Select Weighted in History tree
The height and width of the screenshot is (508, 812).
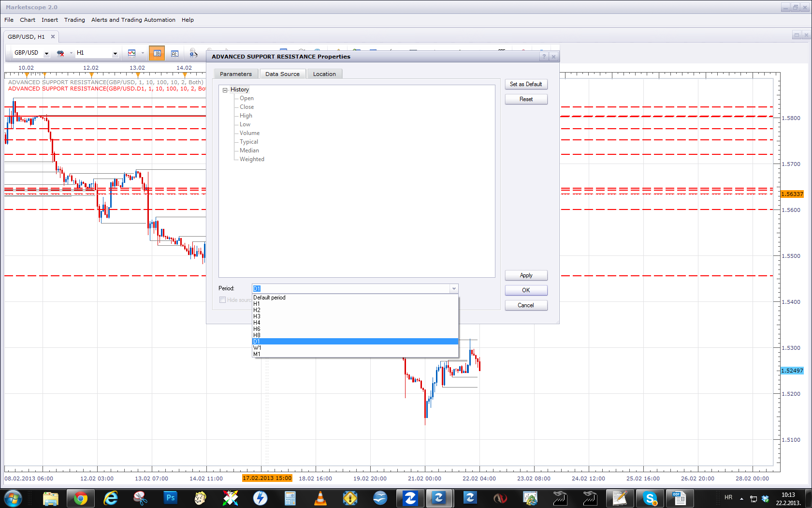[x=252, y=159]
